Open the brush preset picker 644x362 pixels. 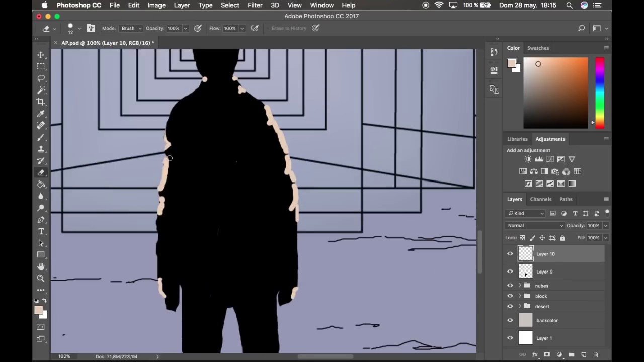73,28
